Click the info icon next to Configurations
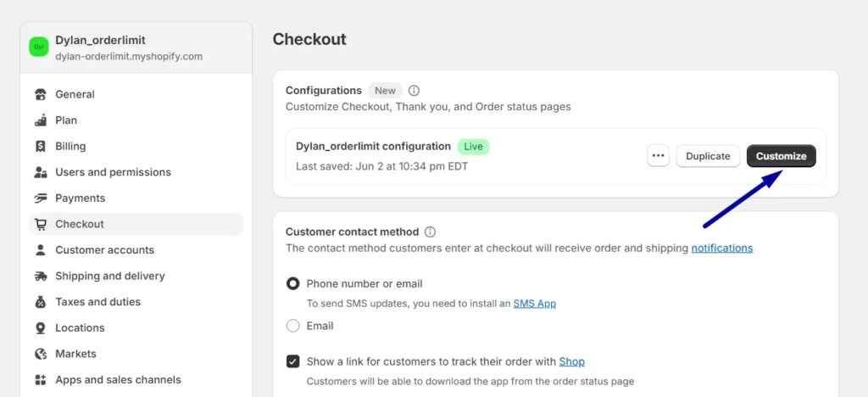Image resolution: width=868 pixels, height=397 pixels. pyautogui.click(x=414, y=90)
